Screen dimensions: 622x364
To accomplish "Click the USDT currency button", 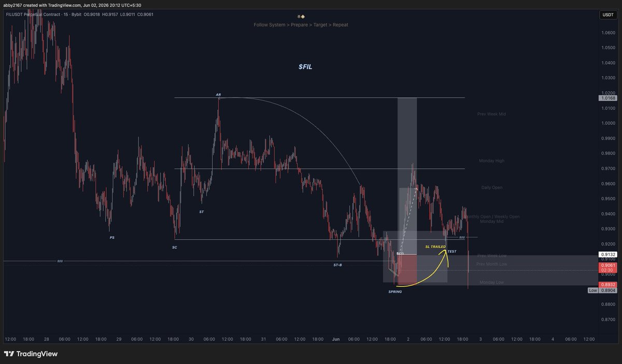I will point(607,16).
